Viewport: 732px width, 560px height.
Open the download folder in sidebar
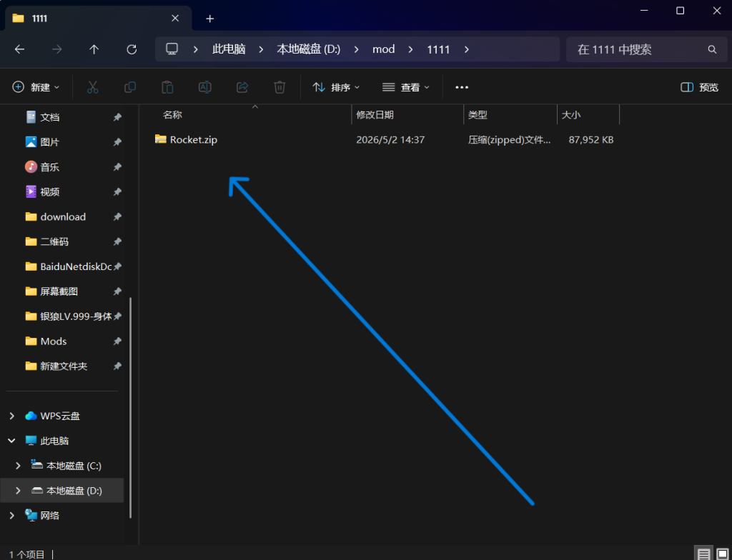point(63,217)
